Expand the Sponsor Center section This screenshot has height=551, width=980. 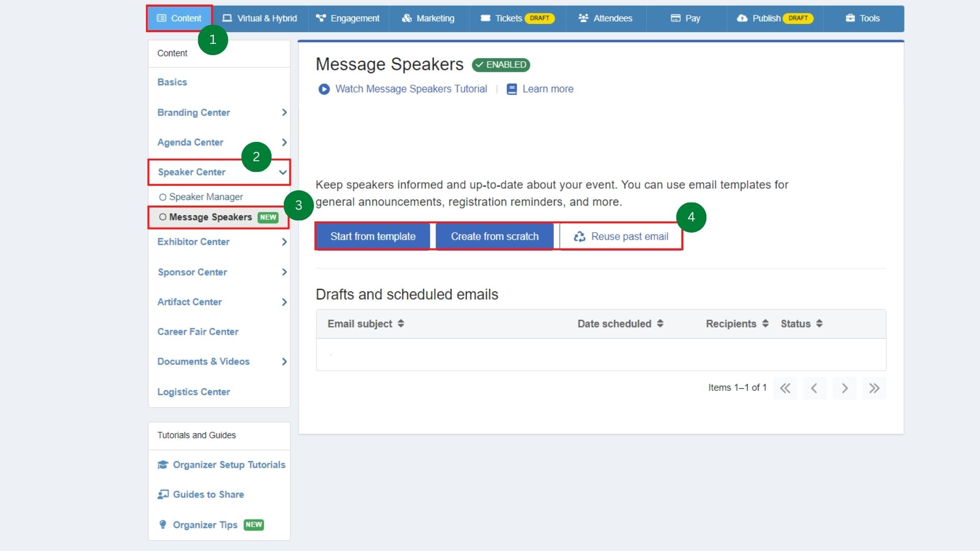[x=284, y=272]
